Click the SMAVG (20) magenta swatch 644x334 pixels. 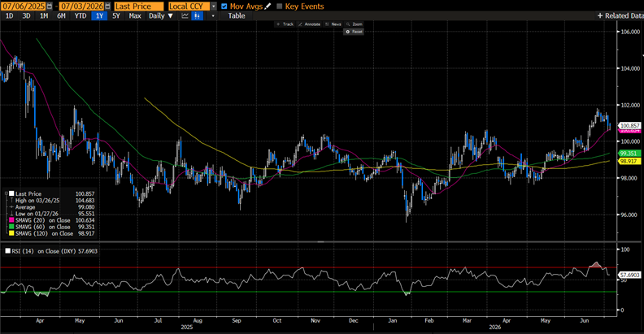(11, 220)
